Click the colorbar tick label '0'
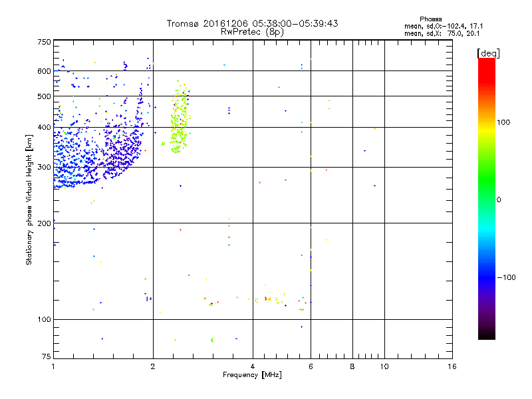The height and width of the screenshot is (399, 532). pyautogui.click(x=498, y=200)
